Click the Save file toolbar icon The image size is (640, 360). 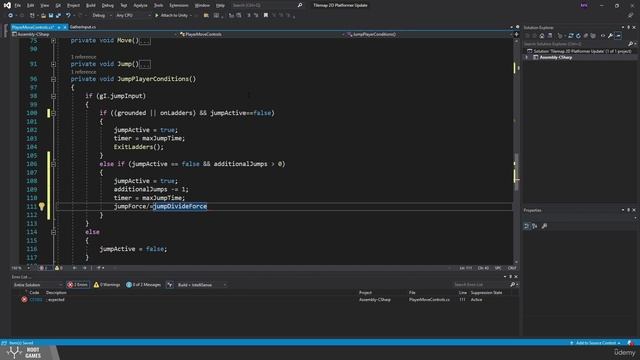51,16
